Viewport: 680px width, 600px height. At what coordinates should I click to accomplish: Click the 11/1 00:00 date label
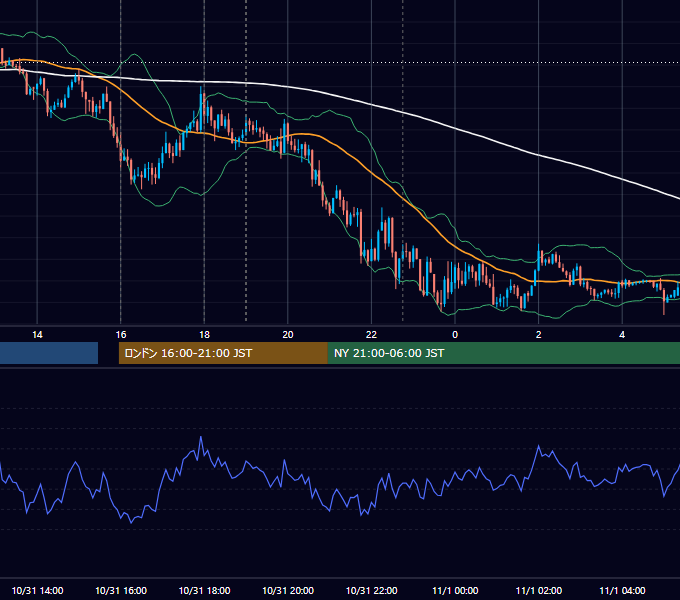(x=455, y=590)
